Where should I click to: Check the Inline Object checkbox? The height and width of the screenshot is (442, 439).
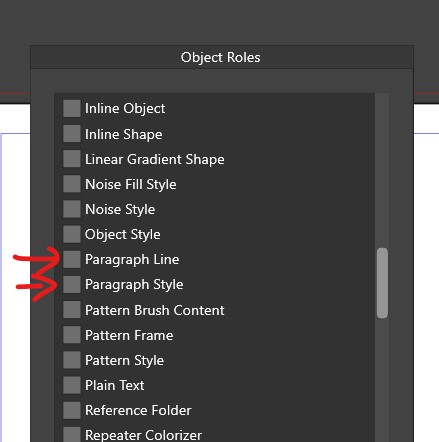click(72, 108)
